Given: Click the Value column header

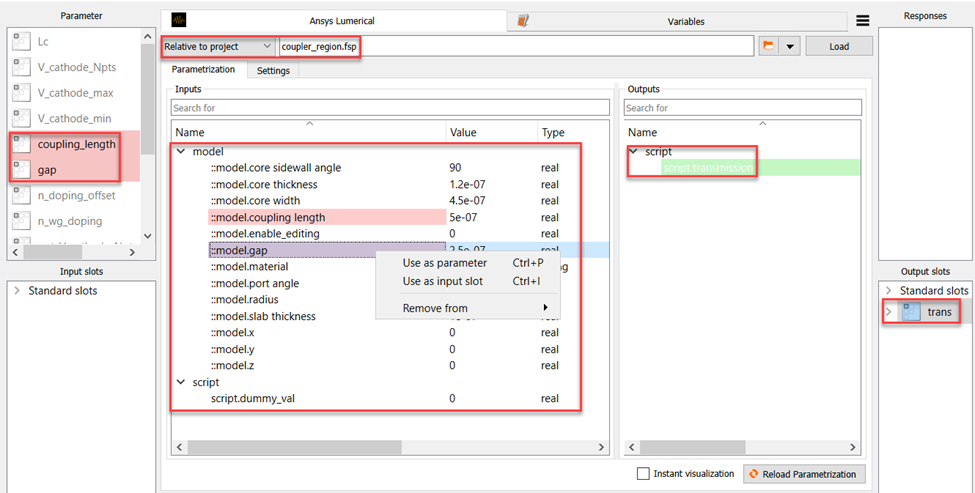Looking at the screenshot, I should click(491, 132).
